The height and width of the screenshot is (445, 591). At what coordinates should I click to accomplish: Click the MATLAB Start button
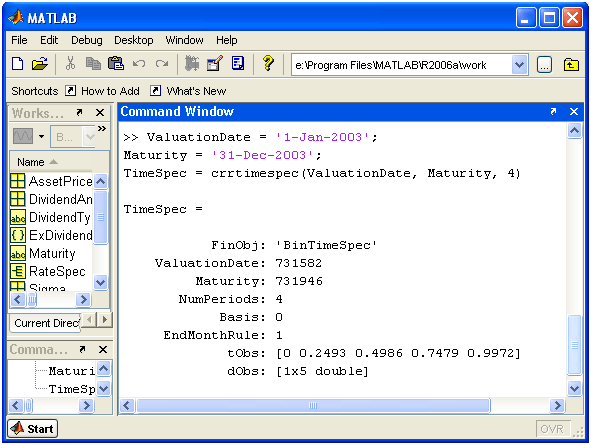(32, 428)
